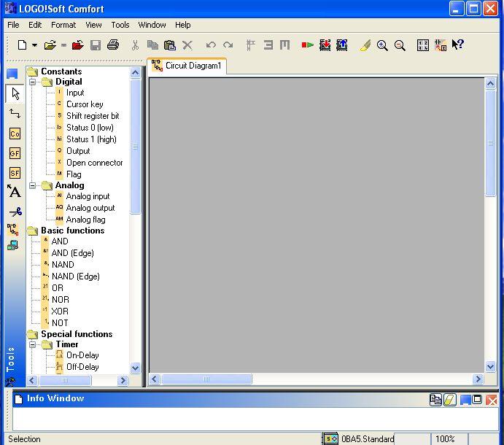Screen dimensions: 504x445
Task: Click the Simulation start icon
Action: (x=307, y=45)
